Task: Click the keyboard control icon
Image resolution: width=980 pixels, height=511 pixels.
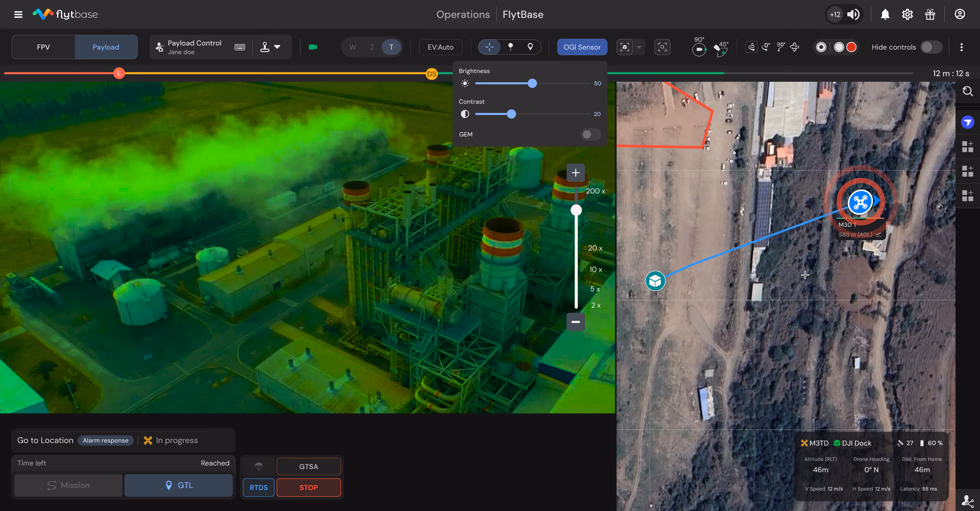Action: point(240,47)
